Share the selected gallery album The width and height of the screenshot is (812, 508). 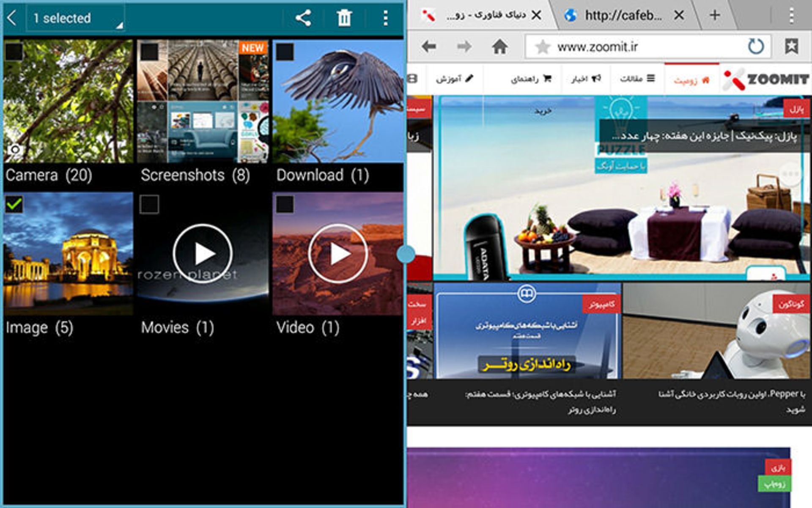303,18
